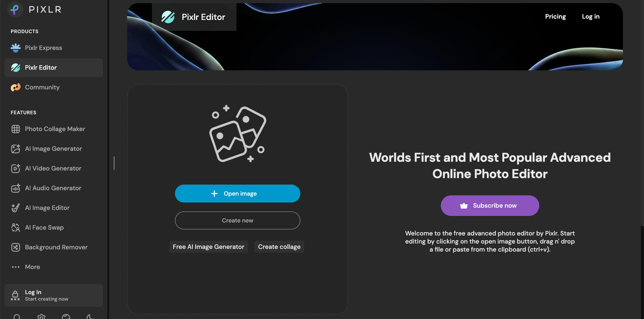
Task: Open the Community page
Action: click(x=53, y=87)
